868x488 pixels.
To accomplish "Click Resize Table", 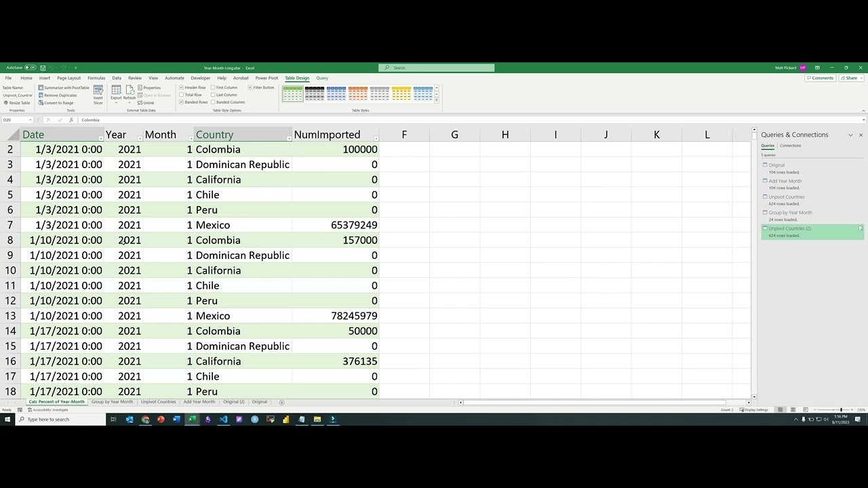I will [x=17, y=102].
